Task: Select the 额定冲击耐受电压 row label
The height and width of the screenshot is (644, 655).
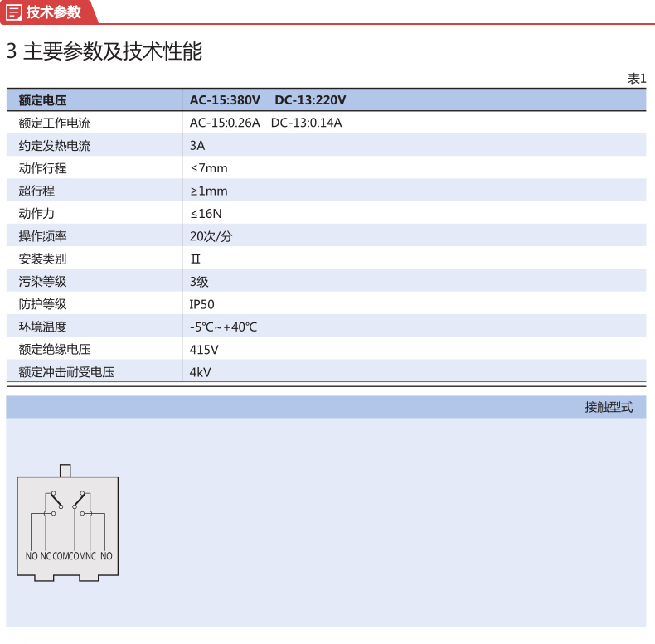Action: pyautogui.click(x=66, y=372)
